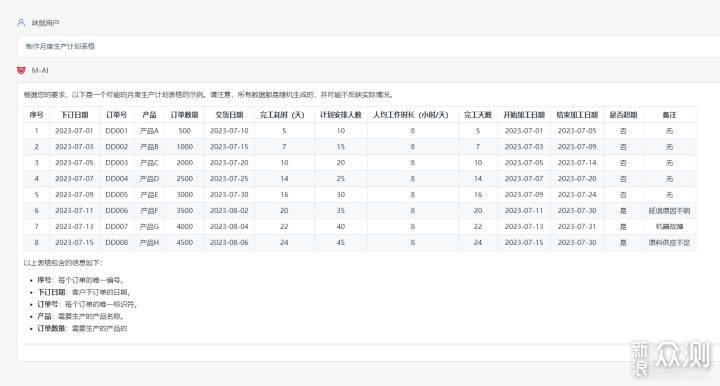
Task: Click the 产品F cell
Action: [x=149, y=211]
